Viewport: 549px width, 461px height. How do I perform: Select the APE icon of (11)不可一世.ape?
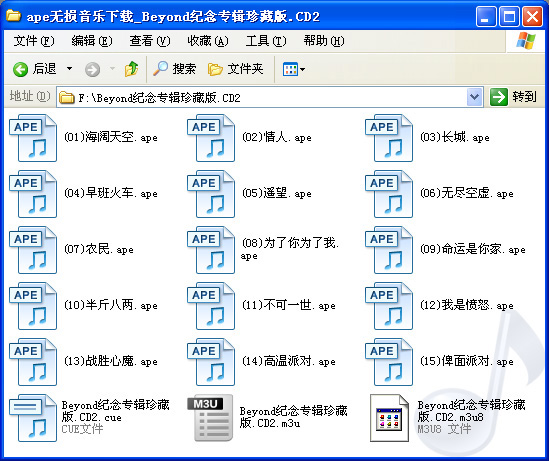coord(211,306)
